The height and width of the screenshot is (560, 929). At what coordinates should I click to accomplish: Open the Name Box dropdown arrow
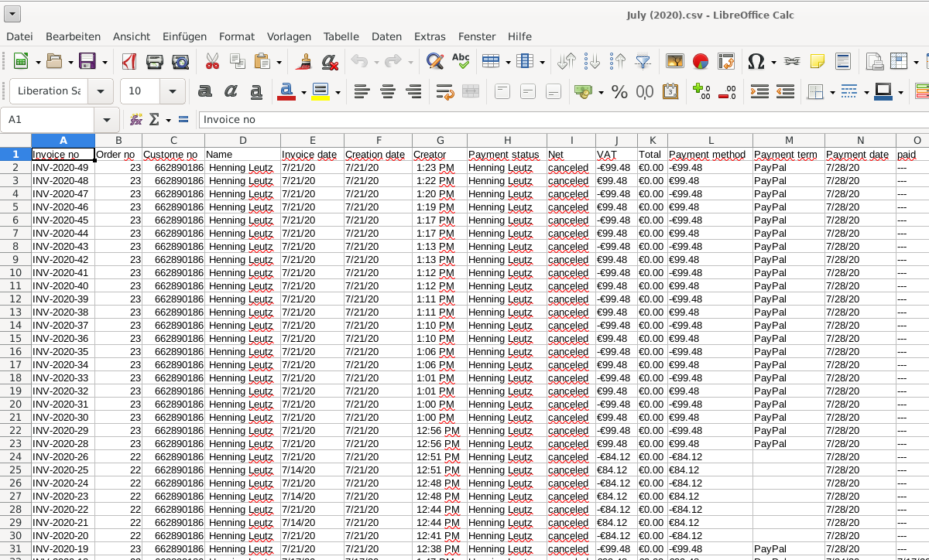pyautogui.click(x=106, y=120)
